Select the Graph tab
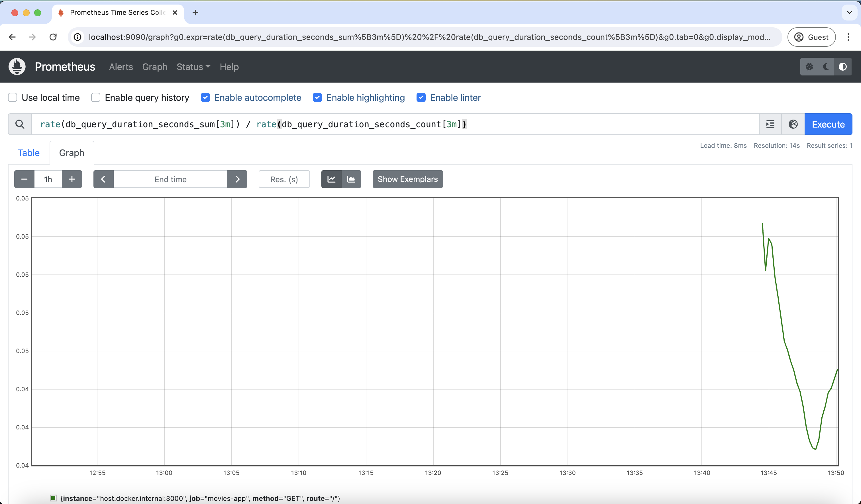The height and width of the screenshot is (504, 861). coord(72,153)
